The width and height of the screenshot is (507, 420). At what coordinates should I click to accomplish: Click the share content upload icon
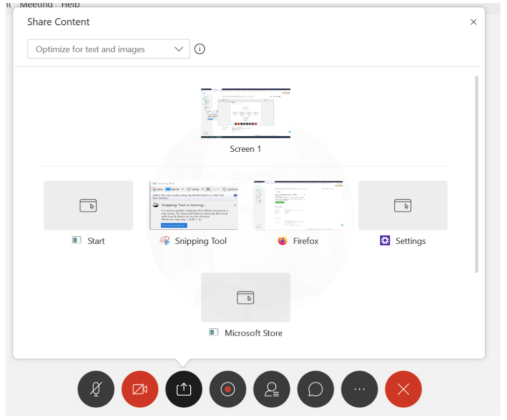(184, 389)
